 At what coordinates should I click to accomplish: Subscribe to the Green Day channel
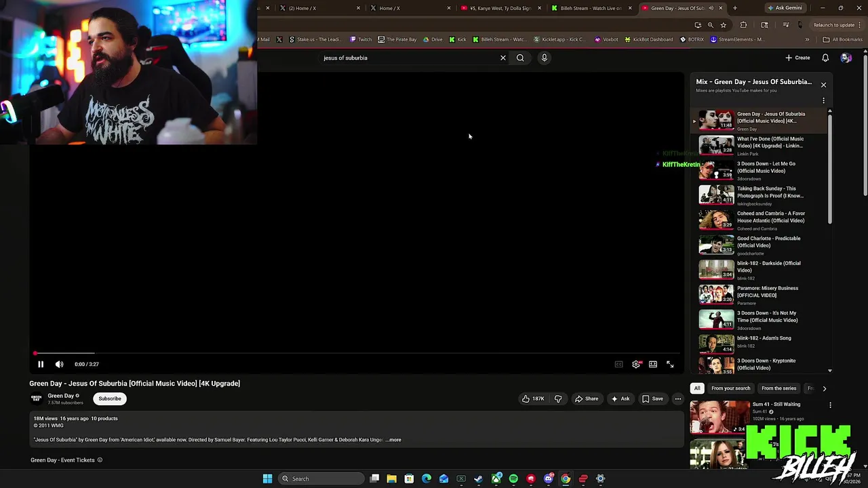tap(110, 399)
